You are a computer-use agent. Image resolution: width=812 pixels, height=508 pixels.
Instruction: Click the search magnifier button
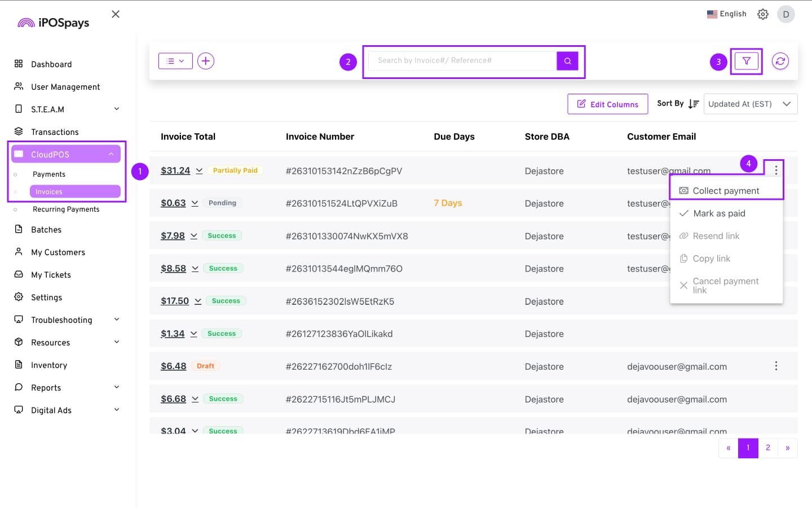click(567, 61)
